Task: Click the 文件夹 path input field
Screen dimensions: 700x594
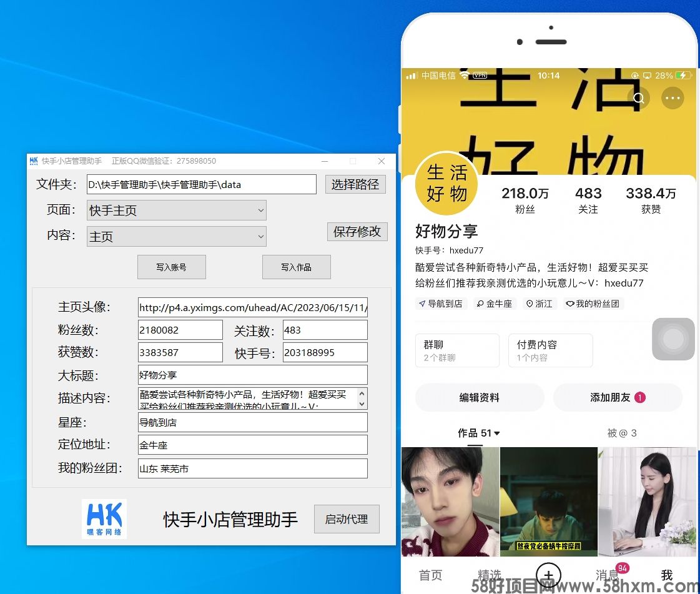Action: click(201, 184)
